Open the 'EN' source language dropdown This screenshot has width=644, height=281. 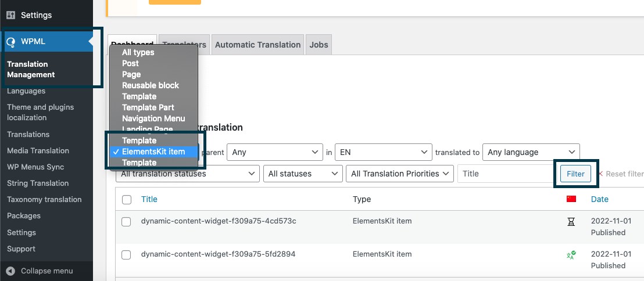[384, 152]
